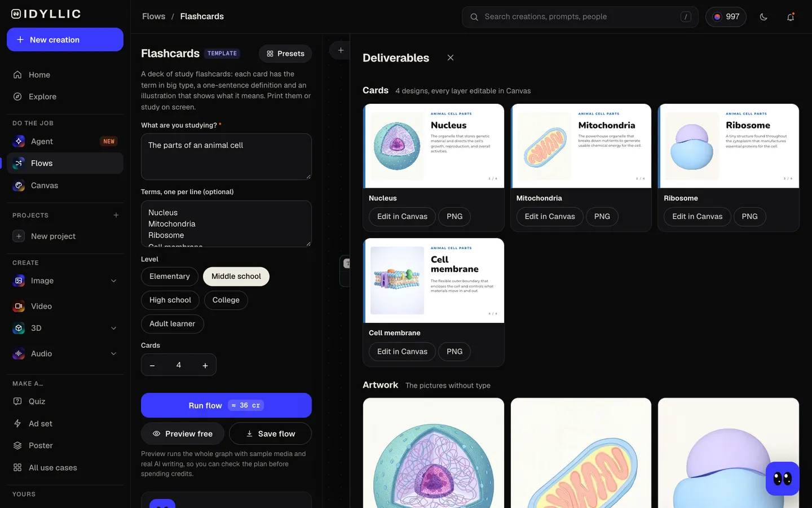Click Preview free button
The width and height of the screenshot is (812, 508).
coord(183,433)
